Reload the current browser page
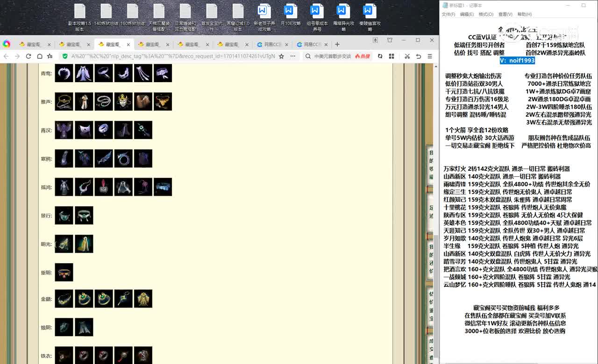The height and width of the screenshot is (364, 598). (28, 56)
